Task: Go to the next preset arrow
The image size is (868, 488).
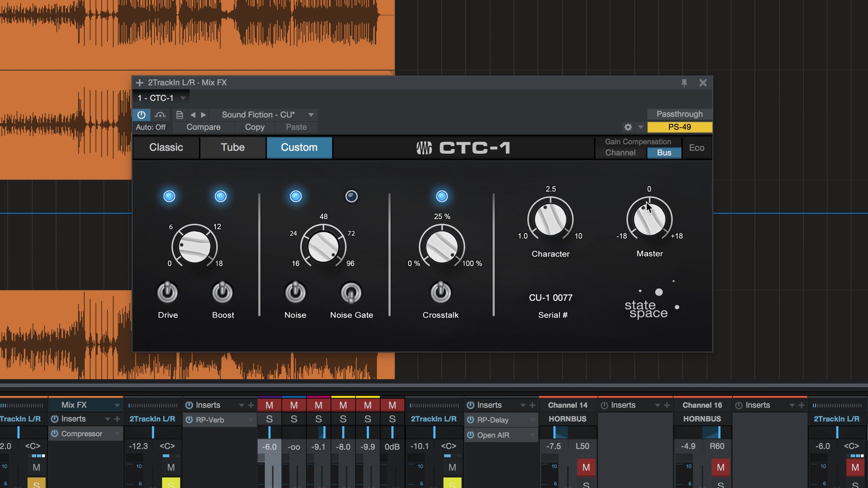Action: 203,115
